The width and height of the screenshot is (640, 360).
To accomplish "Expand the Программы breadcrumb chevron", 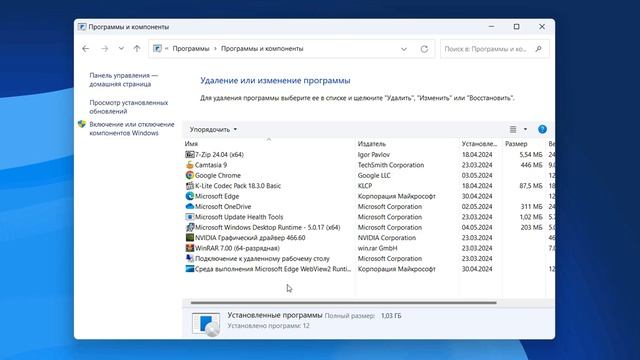I will coord(215,49).
